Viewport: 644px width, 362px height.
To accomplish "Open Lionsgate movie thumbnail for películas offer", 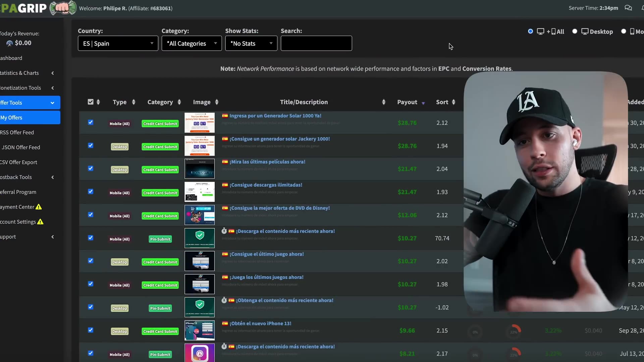I will click(200, 169).
